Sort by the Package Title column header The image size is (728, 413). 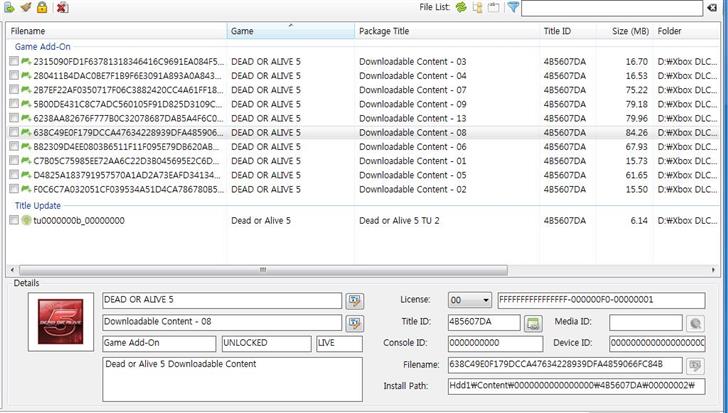[447, 31]
